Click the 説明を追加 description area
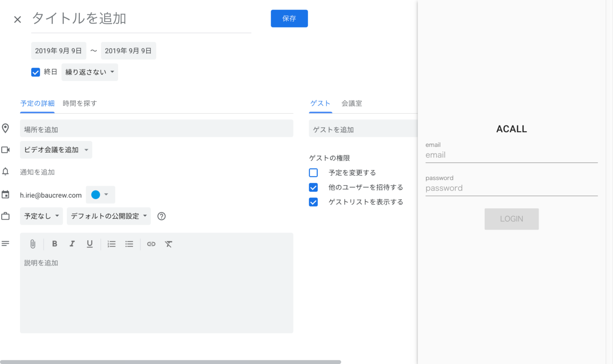 157,293
